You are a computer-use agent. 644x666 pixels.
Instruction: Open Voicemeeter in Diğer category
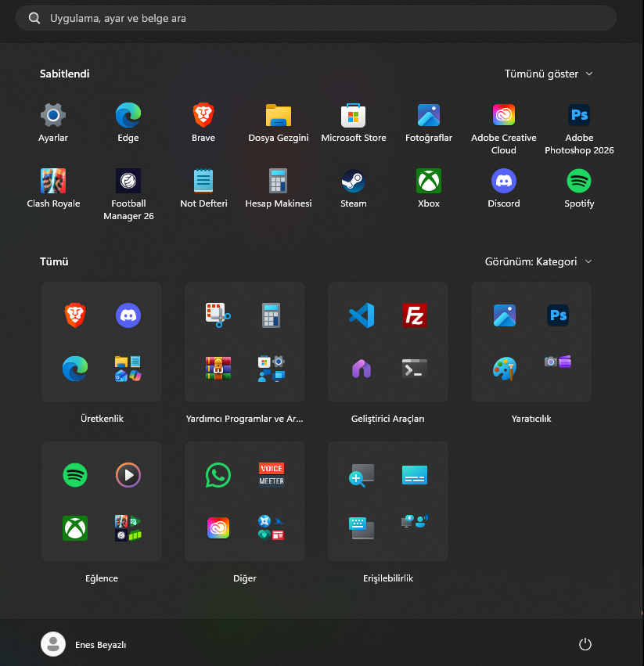click(x=272, y=475)
